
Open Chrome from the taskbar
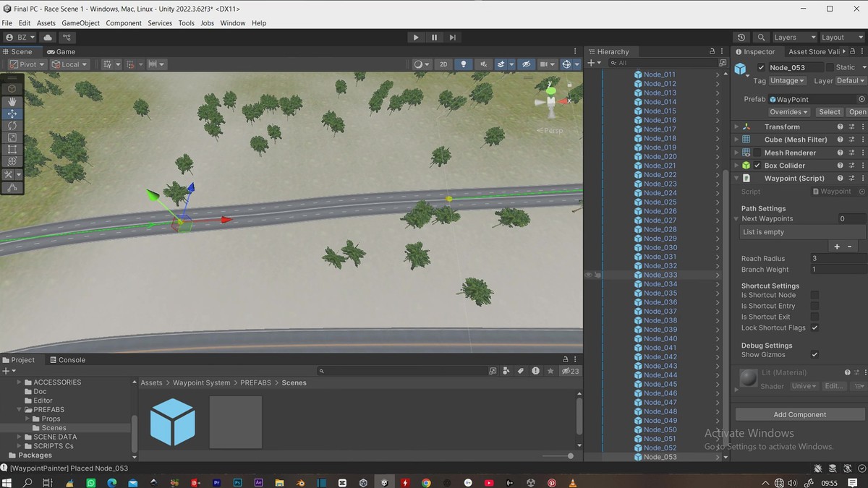[x=426, y=482]
